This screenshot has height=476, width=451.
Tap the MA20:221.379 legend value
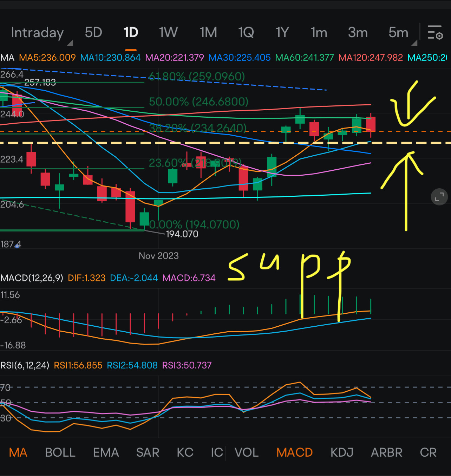point(175,58)
